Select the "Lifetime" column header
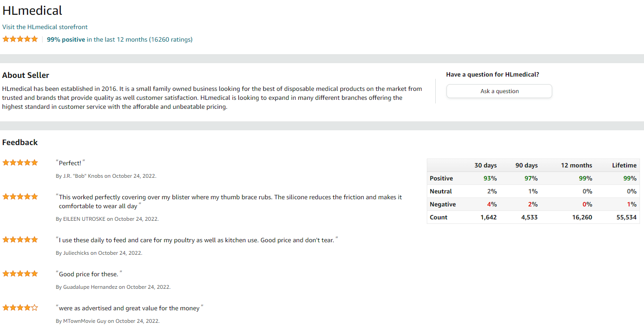This screenshot has width=644, height=330. (x=624, y=165)
